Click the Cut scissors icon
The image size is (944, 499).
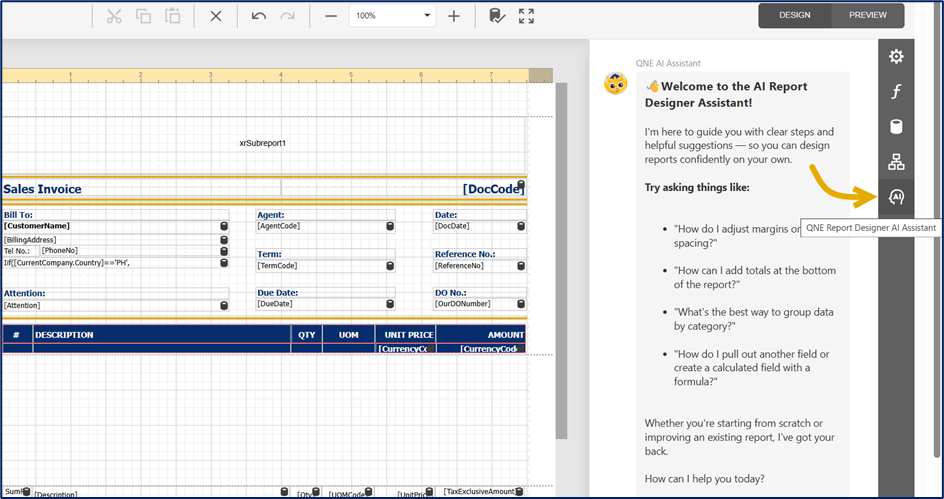(113, 16)
